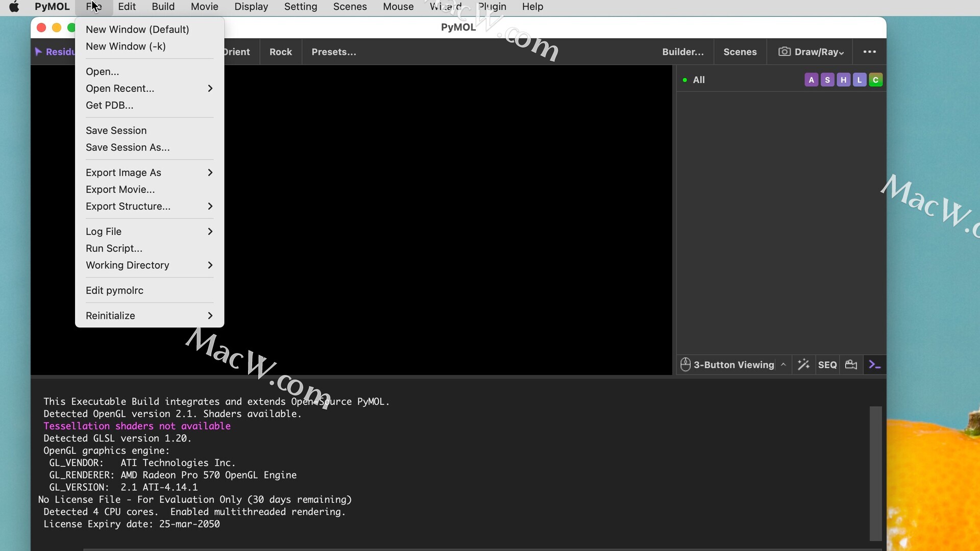Viewport: 980px width, 551px height.
Task: Open the Movie menu
Action: (x=205, y=7)
